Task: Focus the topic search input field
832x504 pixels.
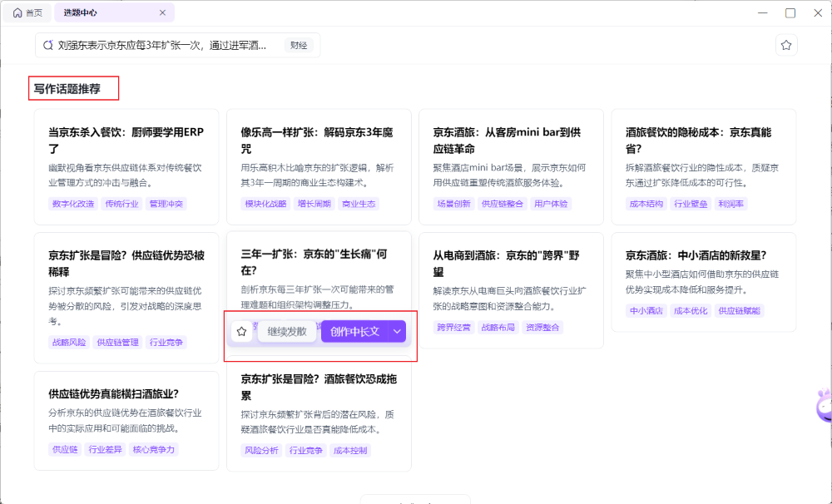Action: tap(178, 46)
